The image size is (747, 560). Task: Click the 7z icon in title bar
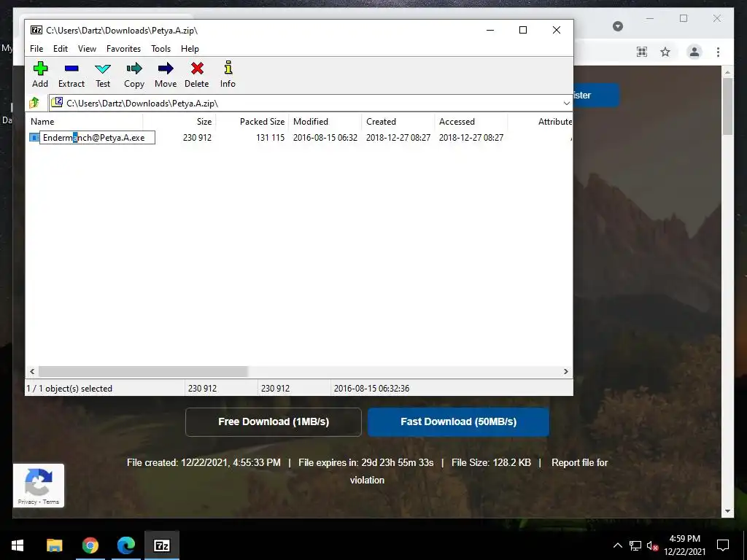pyautogui.click(x=36, y=30)
